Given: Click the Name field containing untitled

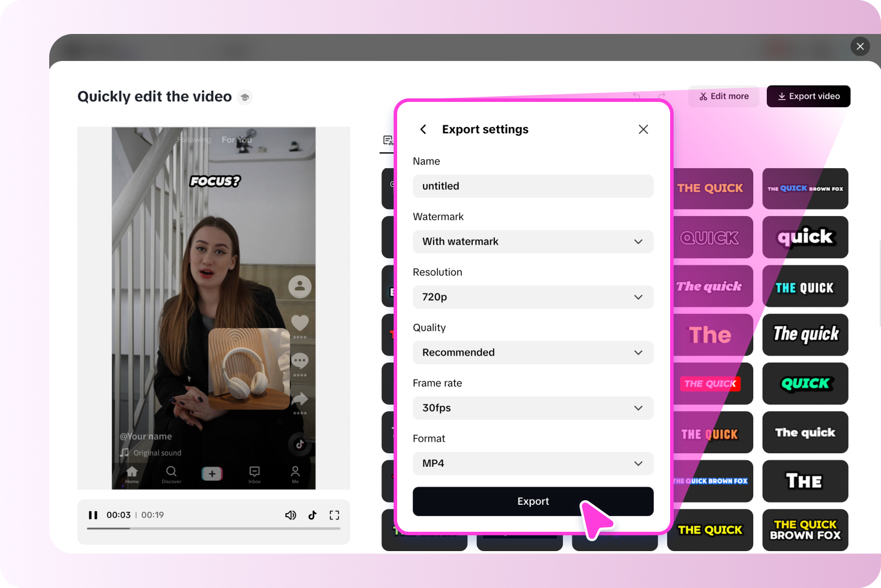Looking at the screenshot, I should point(533,186).
